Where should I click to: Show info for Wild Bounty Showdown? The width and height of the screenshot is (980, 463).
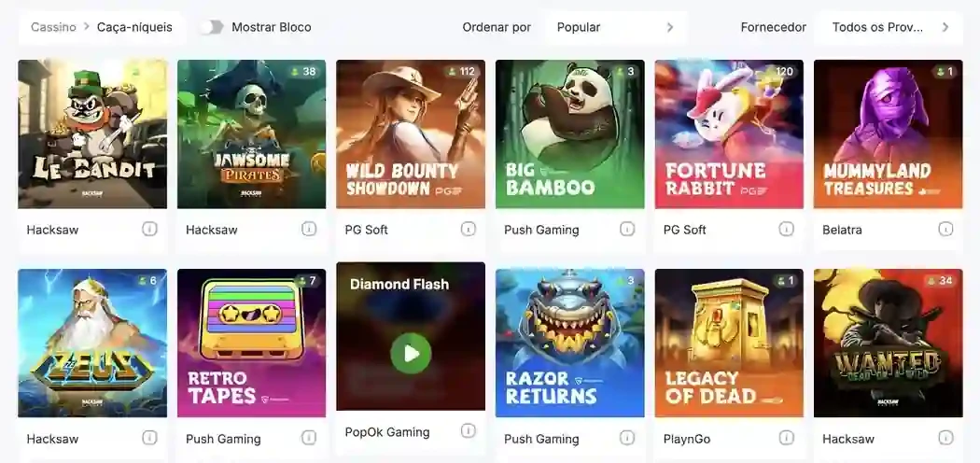coord(469,230)
